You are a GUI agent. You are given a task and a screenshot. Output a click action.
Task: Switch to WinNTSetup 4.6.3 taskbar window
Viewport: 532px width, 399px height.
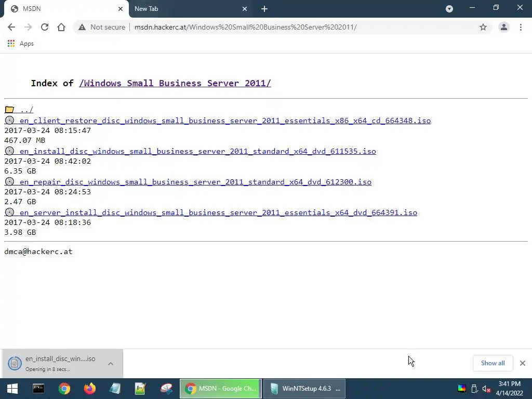coord(304,389)
